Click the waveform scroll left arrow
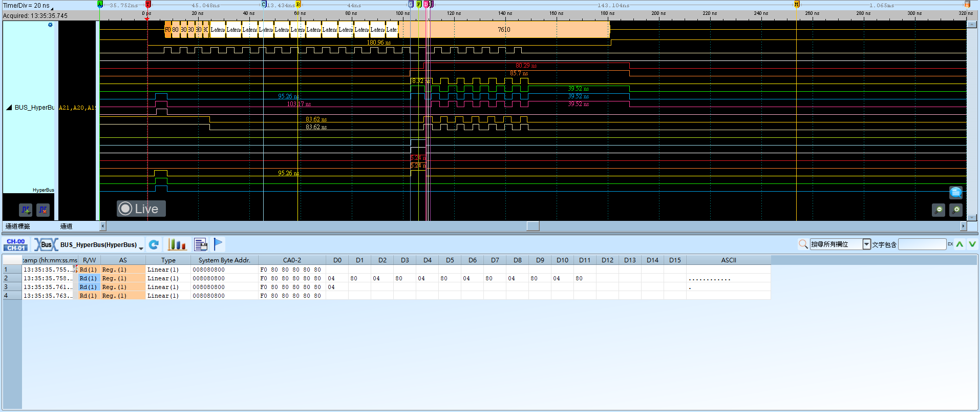Viewport: 980px width, 412px height. [x=103, y=226]
